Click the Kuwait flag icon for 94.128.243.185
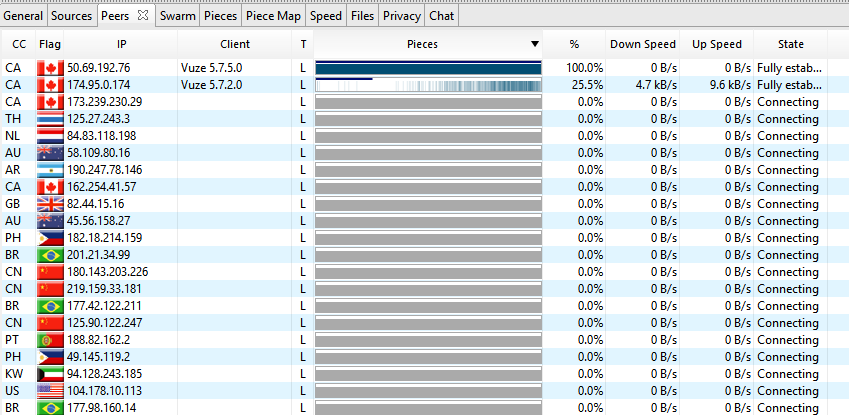849x415 pixels. pos(50,373)
